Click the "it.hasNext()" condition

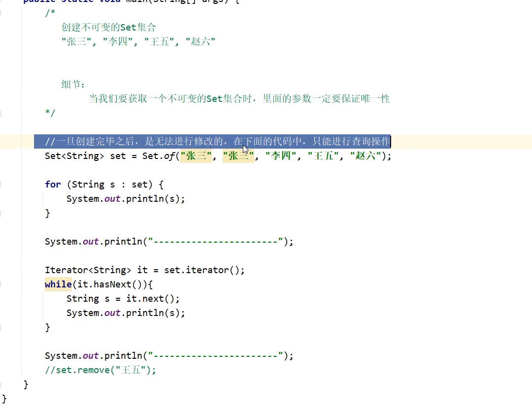point(109,284)
